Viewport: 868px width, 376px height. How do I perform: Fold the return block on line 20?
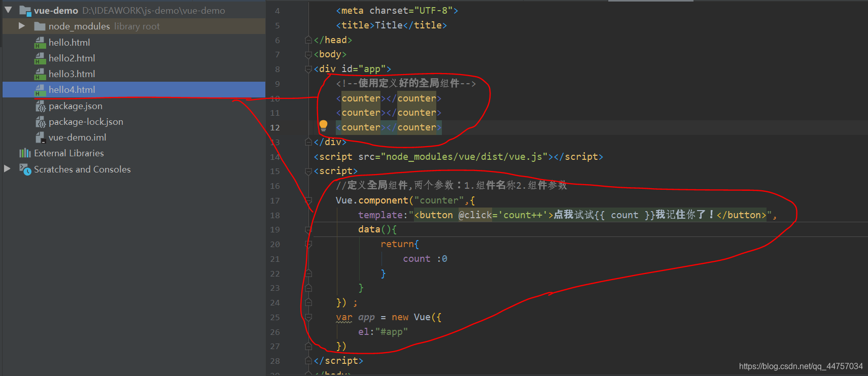[x=308, y=245]
